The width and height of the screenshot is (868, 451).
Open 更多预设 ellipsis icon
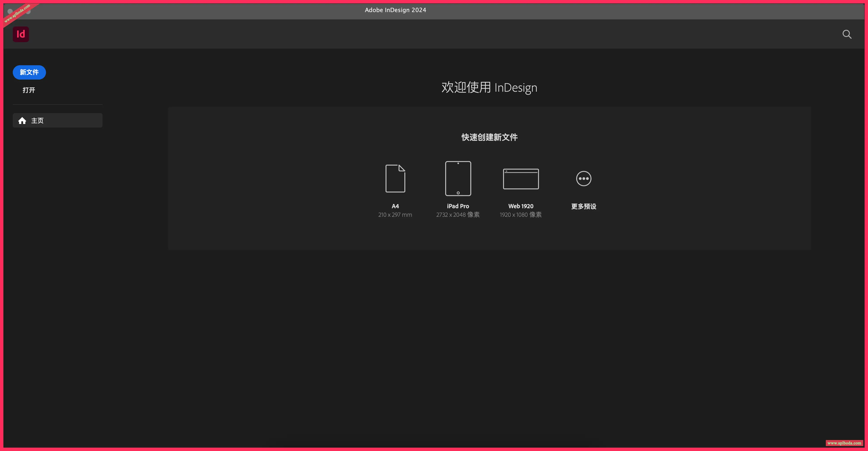click(x=584, y=178)
